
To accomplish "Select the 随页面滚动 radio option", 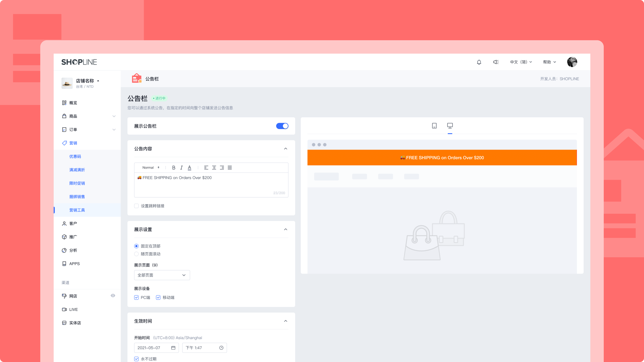I will pyautogui.click(x=137, y=254).
